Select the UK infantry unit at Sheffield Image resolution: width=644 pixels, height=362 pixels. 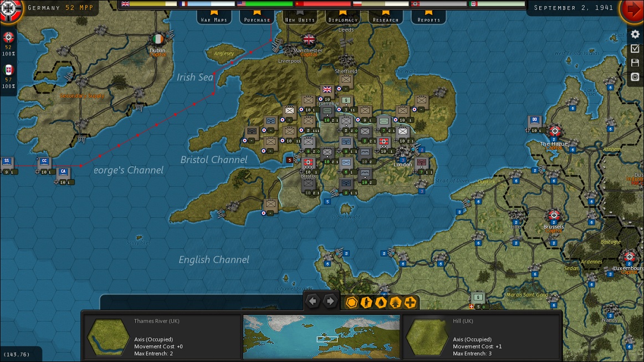[x=346, y=80]
